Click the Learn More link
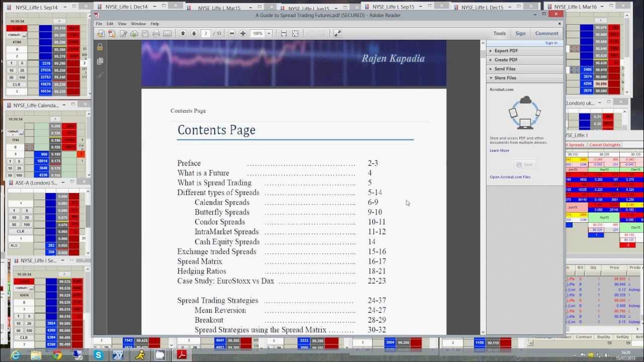 coord(499,150)
